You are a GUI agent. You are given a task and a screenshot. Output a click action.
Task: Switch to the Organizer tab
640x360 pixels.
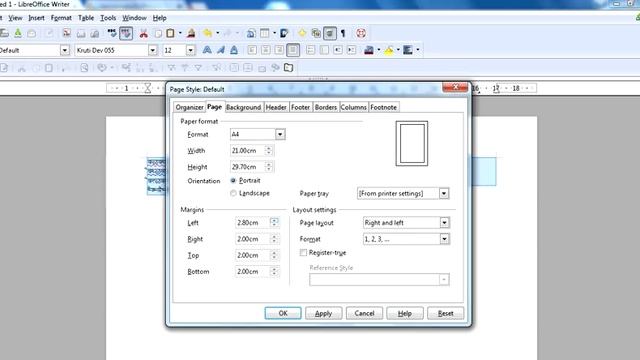click(x=189, y=107)
